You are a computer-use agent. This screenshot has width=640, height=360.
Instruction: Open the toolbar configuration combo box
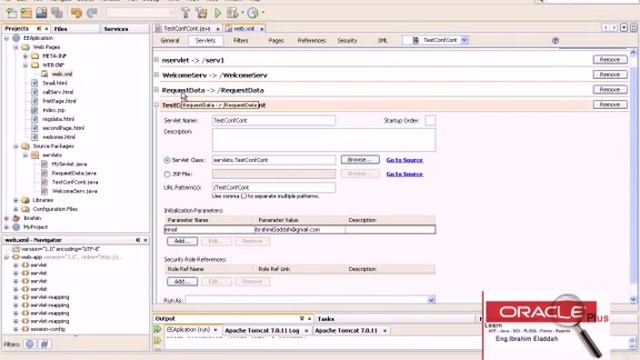pos(140,13)
